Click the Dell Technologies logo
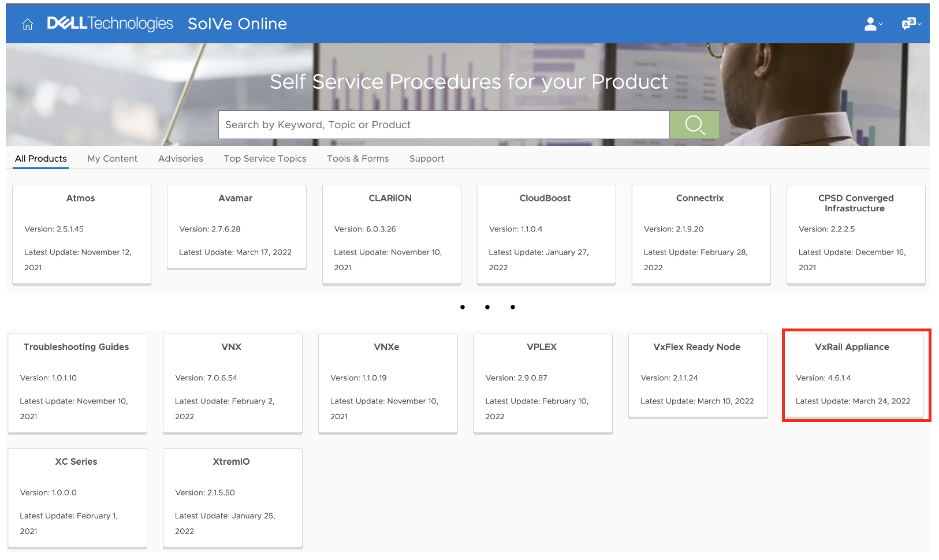The height and width of the screenshot is (560, 939). 110,24
